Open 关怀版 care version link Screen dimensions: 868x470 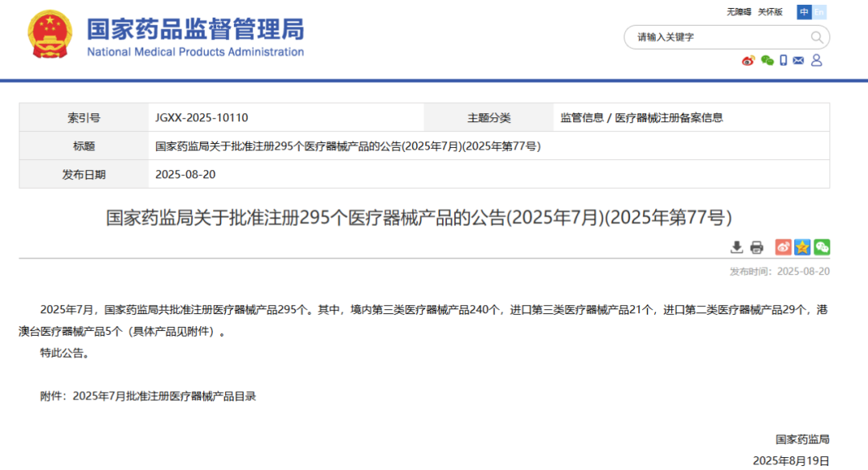(770, 11)
